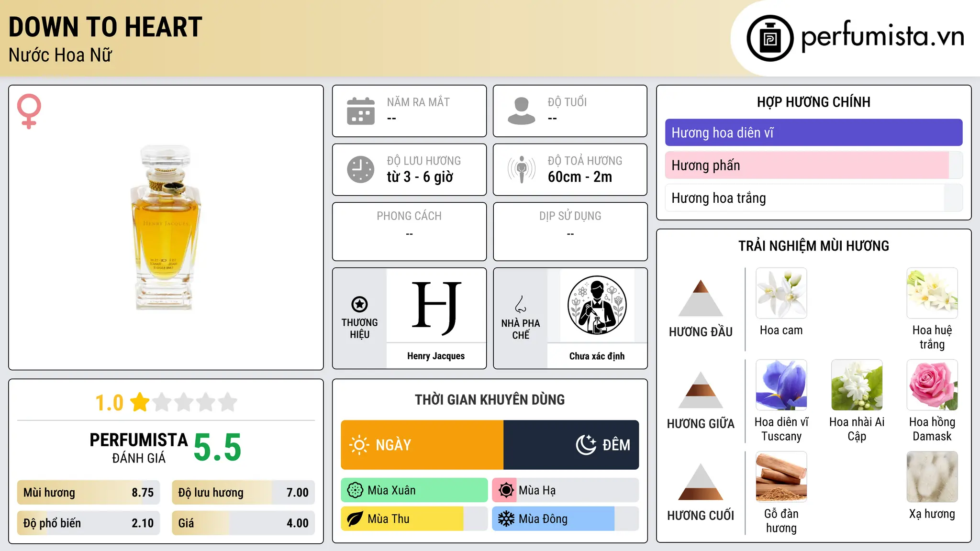Click the sillage icon beside Độ toả hương
This screenshot has height=551, width=980.
[522, 169]
